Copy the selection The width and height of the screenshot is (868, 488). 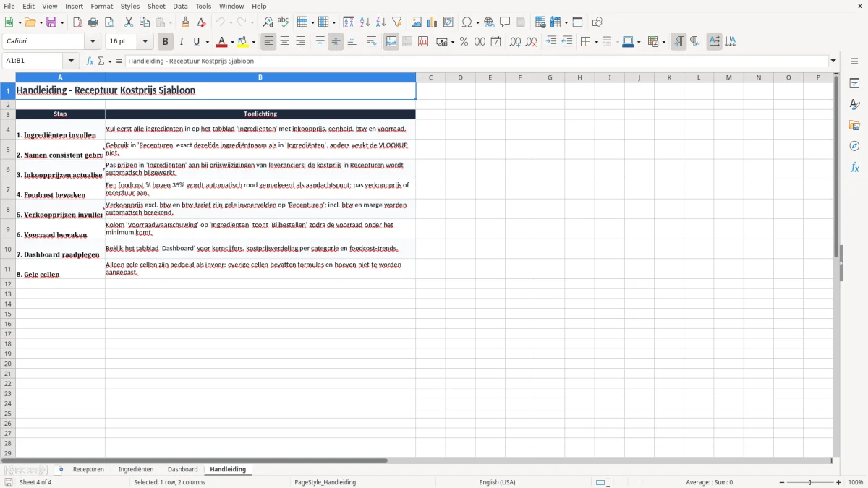pos(145,22)
